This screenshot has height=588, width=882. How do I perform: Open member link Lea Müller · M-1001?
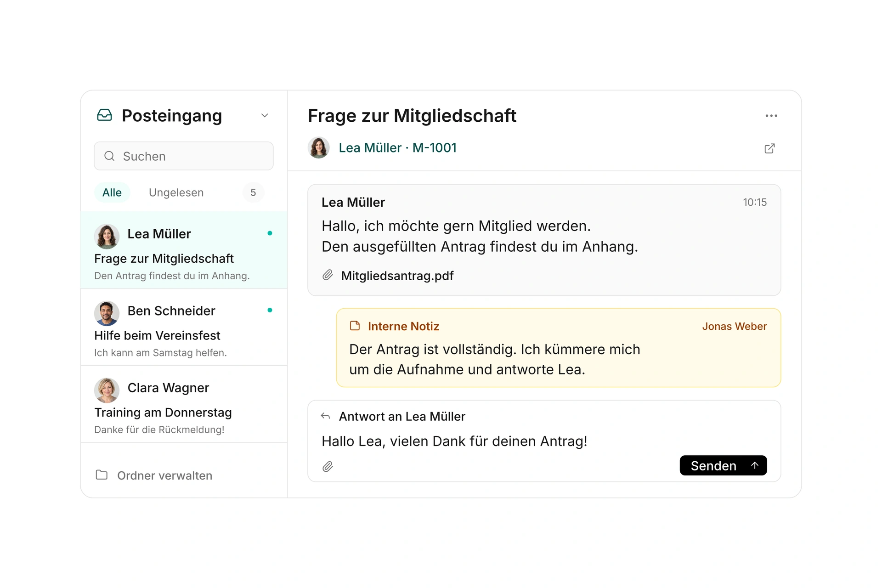[397, 148]
